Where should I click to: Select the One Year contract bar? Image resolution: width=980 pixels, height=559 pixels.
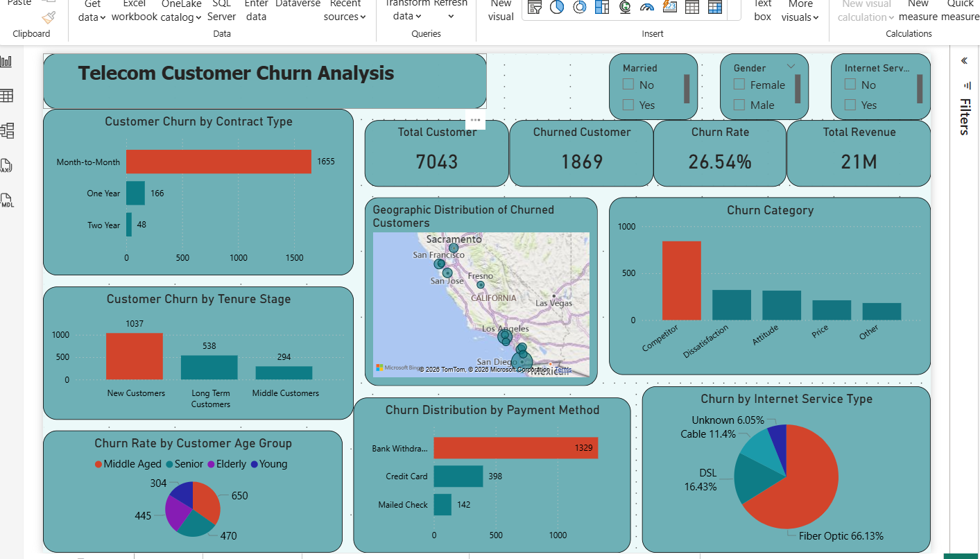(x=135, y=193)
